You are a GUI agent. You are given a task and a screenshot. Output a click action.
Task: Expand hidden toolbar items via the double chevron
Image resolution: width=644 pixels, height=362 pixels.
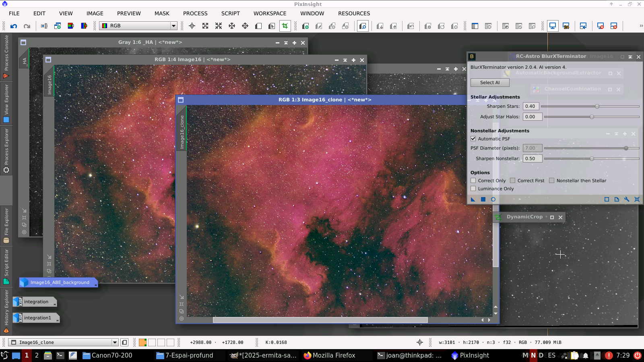(641, 26)
